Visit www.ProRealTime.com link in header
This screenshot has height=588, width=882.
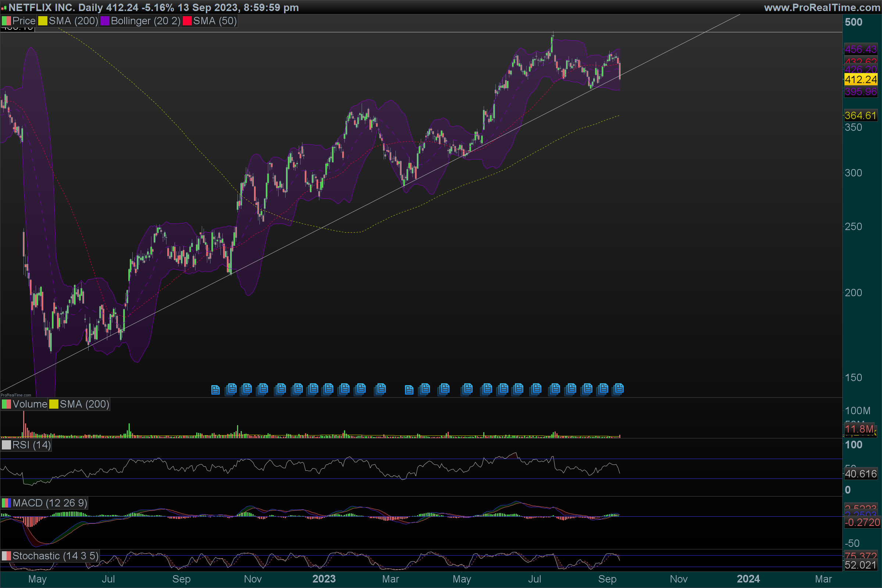click(x=822, y=7)
